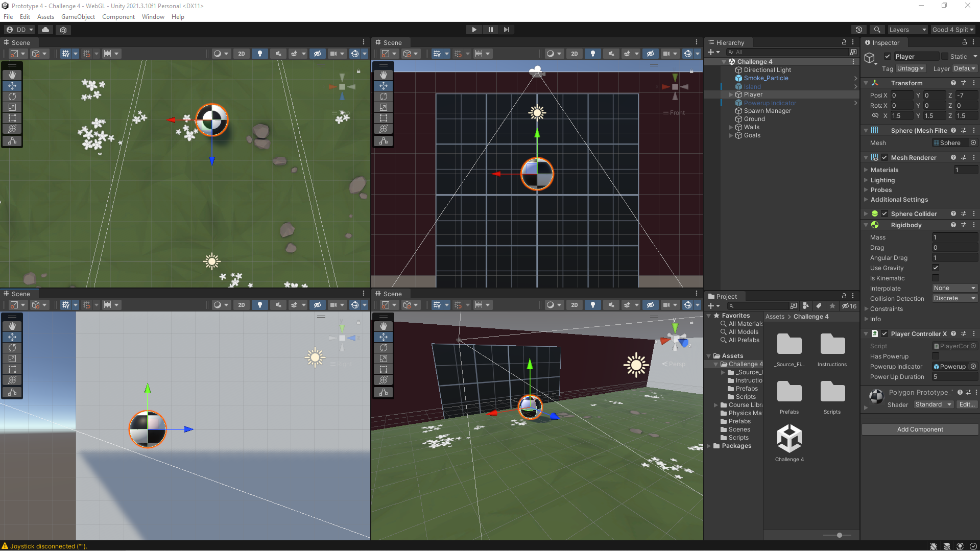Toggle scene lighting in top-left scene toolbar
The width and height of the screenshot is (980, 551).
[x=260, y=54]
